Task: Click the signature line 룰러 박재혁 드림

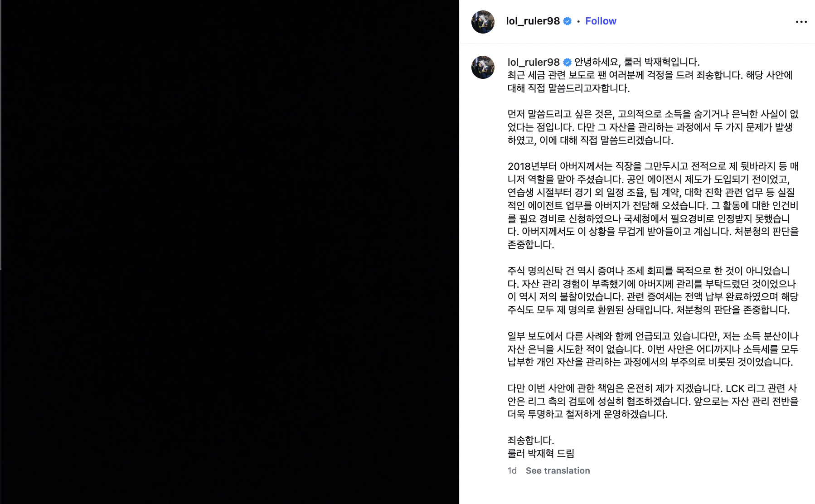Action: [x=541, y=453]
